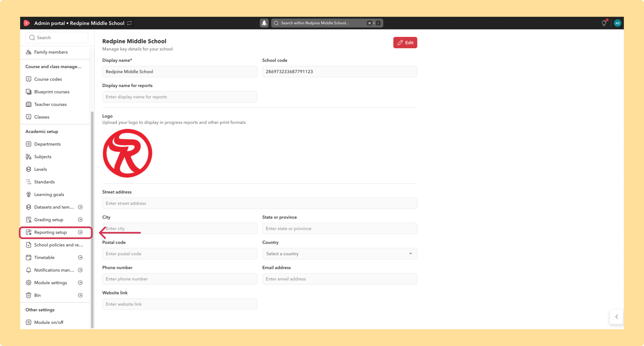Expand the Grading setup submenu arrow

pyautogui.click(x=80, y=220)
